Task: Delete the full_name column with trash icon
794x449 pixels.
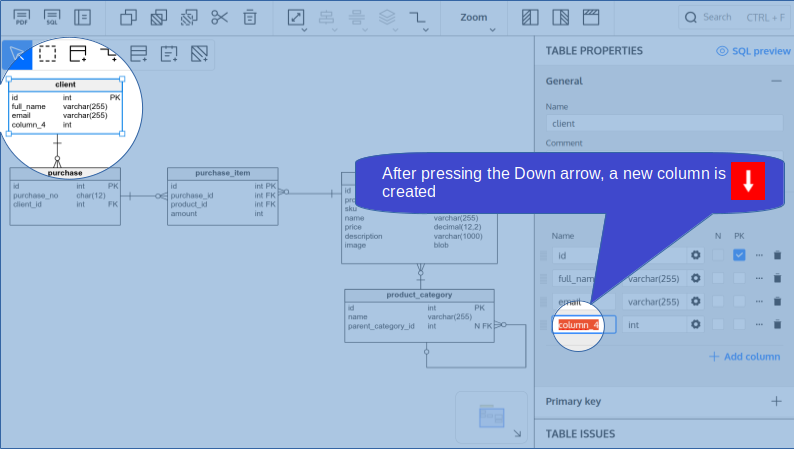Action: click(x=777, y=278)
